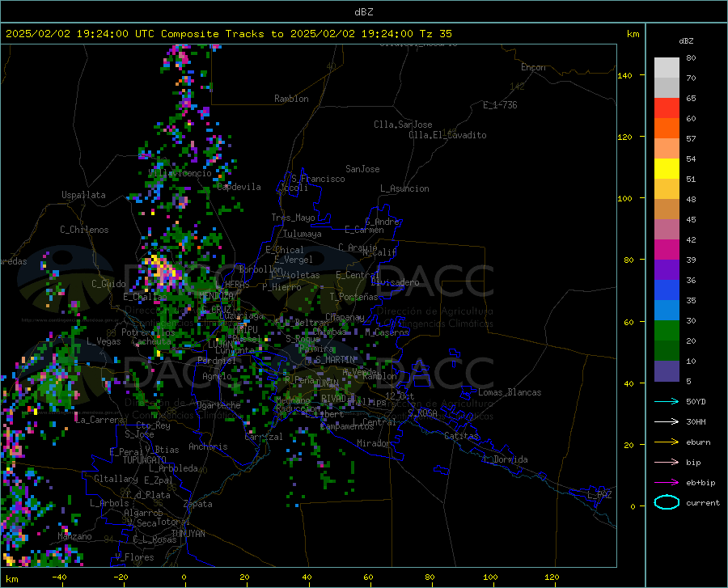Click the Ramblon label near top

pos(291,99)
